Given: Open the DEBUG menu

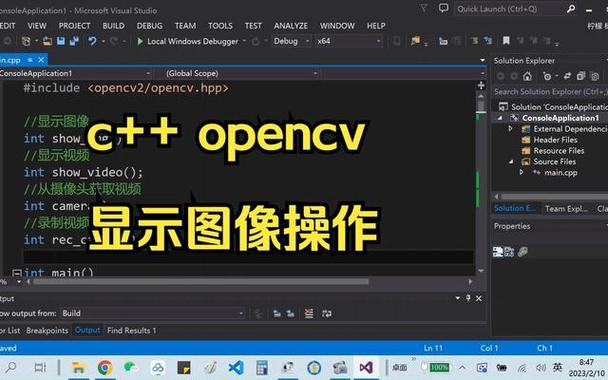Looking at the screenshot, I should tap(149, 26).
